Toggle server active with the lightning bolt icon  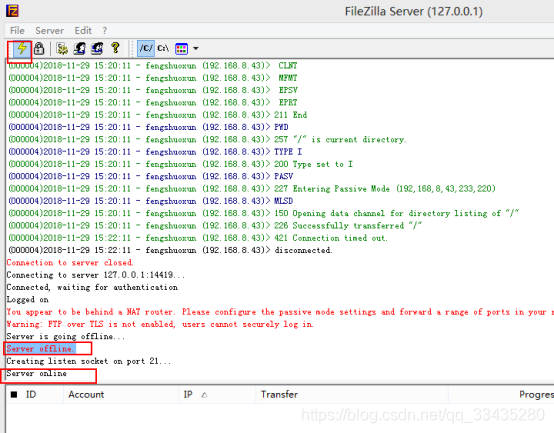[22, 48]
